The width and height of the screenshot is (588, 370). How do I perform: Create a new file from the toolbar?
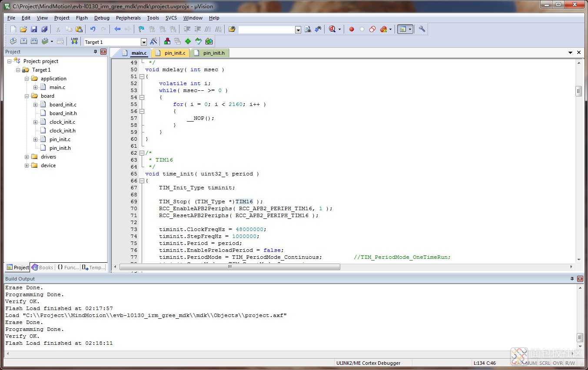click(13, 29)
